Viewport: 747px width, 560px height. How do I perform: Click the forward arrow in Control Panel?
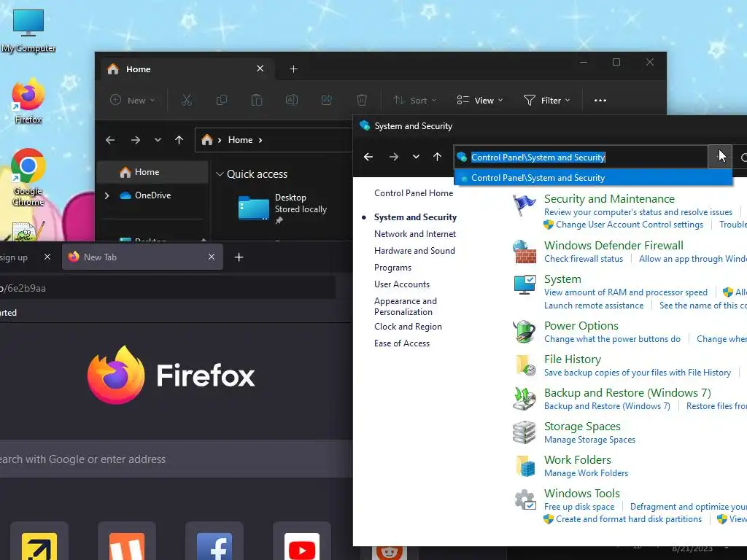(x=393, y=157)
